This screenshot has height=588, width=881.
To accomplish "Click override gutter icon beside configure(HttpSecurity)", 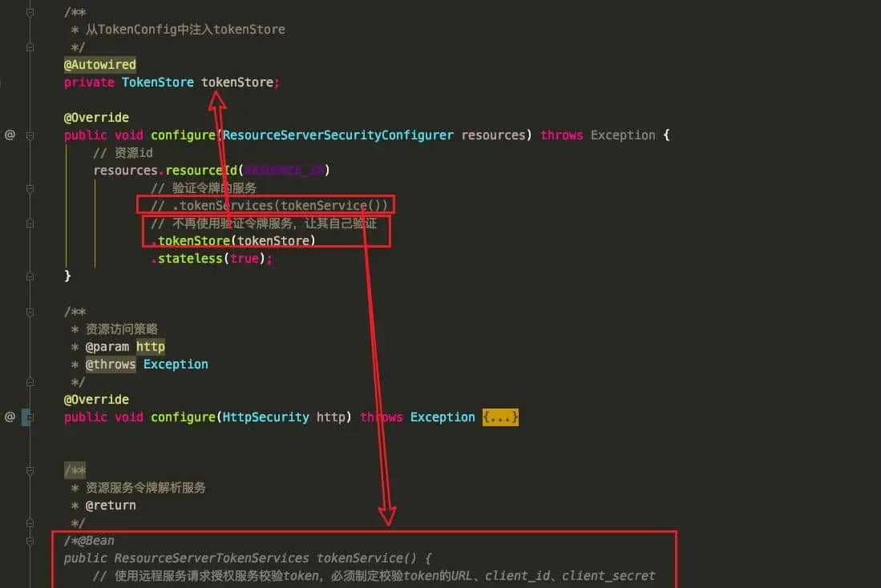I will point(10,417).
